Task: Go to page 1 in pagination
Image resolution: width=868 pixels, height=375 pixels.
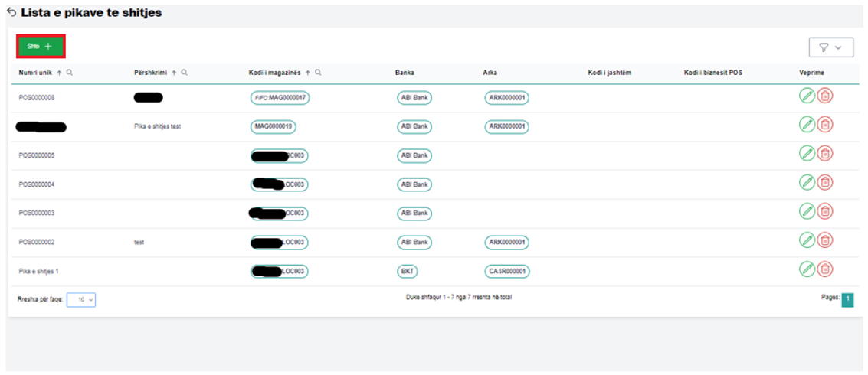Action: 847,300
